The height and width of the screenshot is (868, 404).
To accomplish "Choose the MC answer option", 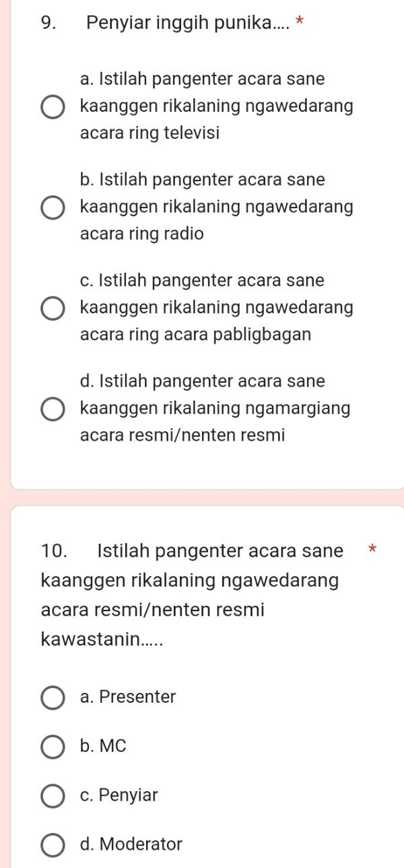I will 52,747.
